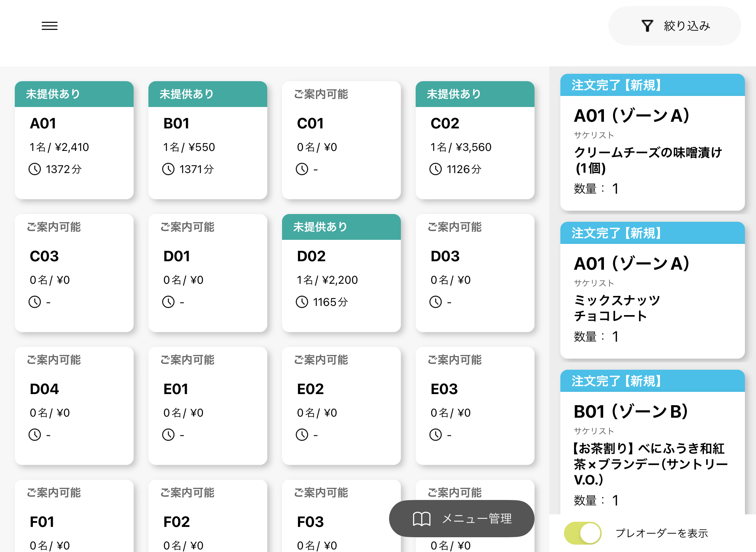The image size is (756, 552).
Task: Click clock icon on C01 card
Action: 302,169
